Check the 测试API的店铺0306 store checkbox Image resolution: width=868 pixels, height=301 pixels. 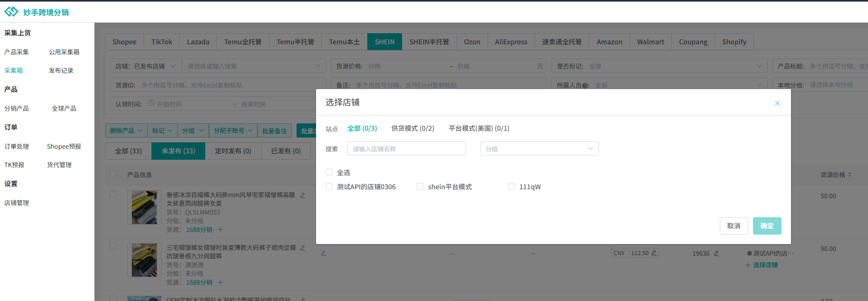329,187
